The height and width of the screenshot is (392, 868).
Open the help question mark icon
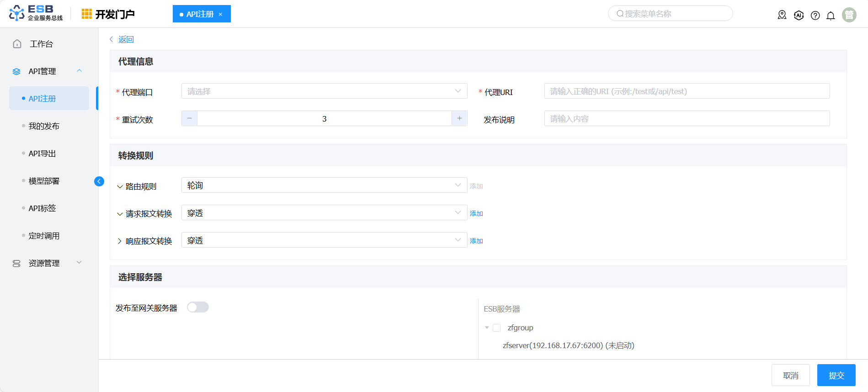tap(815, 16)
